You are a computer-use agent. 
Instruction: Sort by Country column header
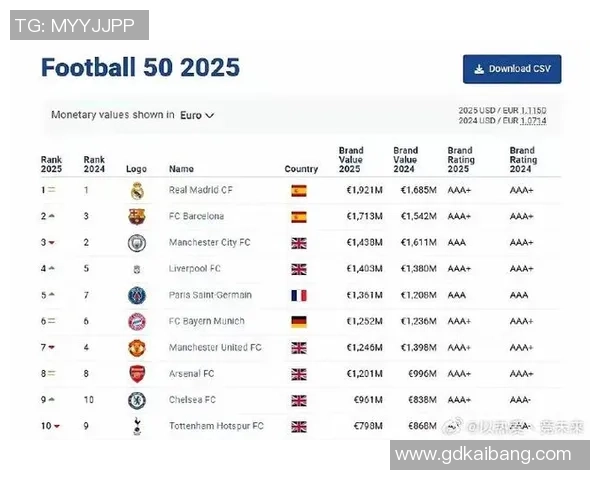click(x=301, y=169)
